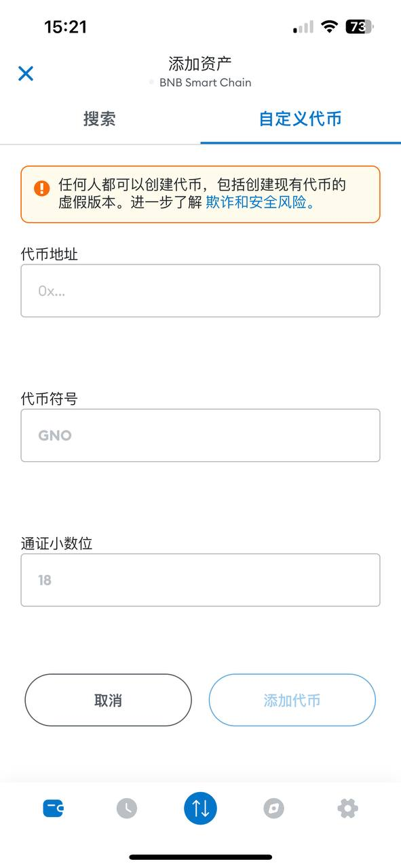The width and height of the screenshot is (401, 868).
Task: Open settings gear in bottom bar
Action: (347, 808)
